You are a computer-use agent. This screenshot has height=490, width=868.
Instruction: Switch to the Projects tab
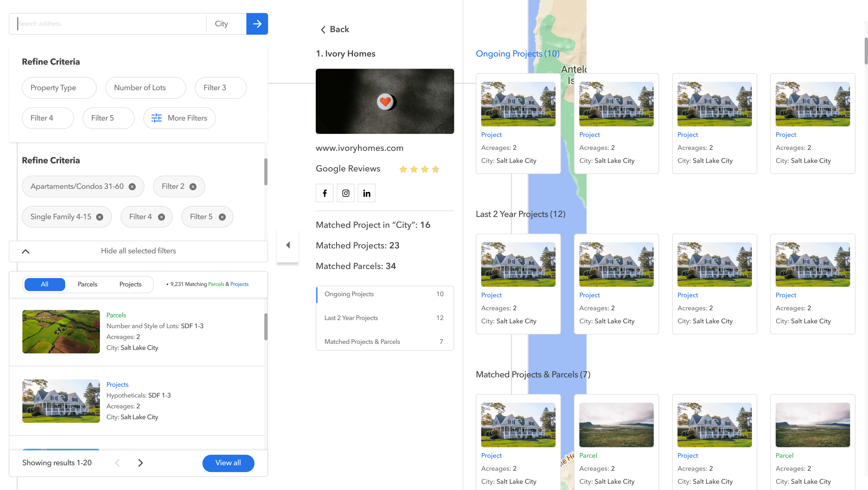click(x=130, y=284)
